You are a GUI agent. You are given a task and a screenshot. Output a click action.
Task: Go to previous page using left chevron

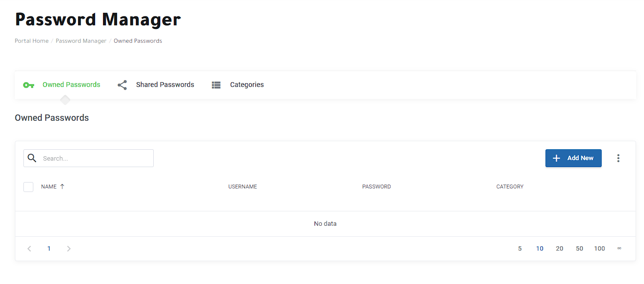29,249
